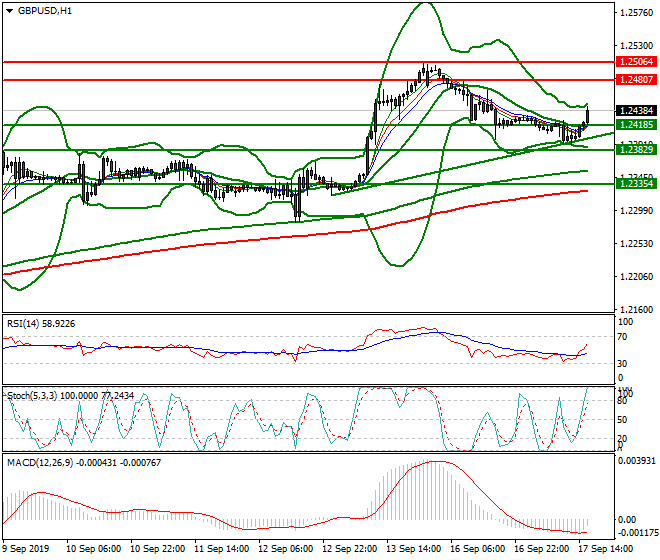Image resolution: width=660 pixels, height=560 pixels.
Task: Select the 10 Sep 06:00 time axis label
Action: (93, 549)
